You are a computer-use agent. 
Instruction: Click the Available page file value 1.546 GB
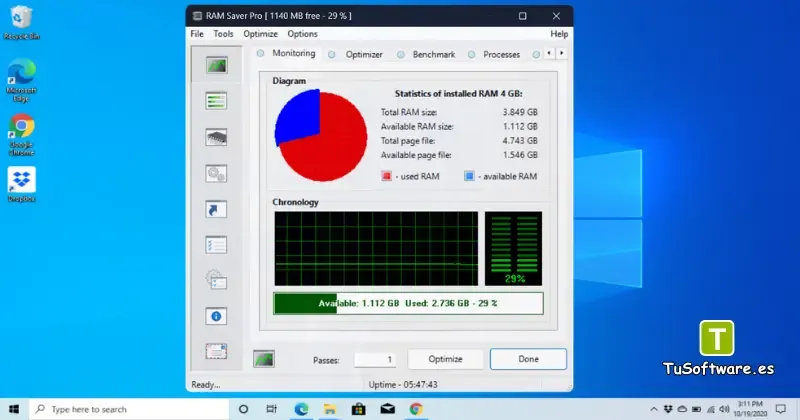[x=520, y=155]
